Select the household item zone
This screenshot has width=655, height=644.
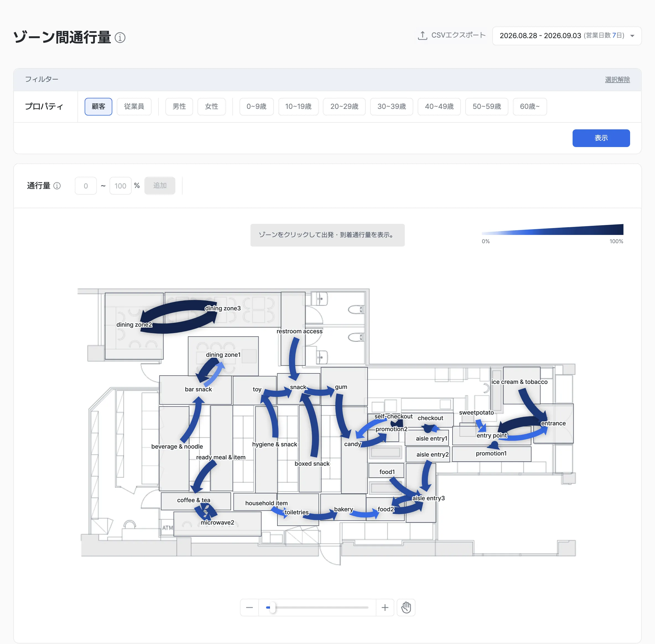[x=255, y=502]
